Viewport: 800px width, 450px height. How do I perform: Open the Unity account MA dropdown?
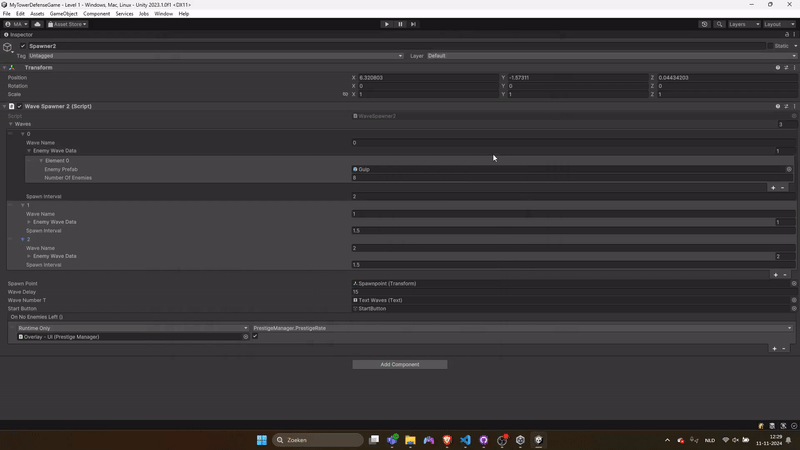pyautogui.click(x=16, y=24)
